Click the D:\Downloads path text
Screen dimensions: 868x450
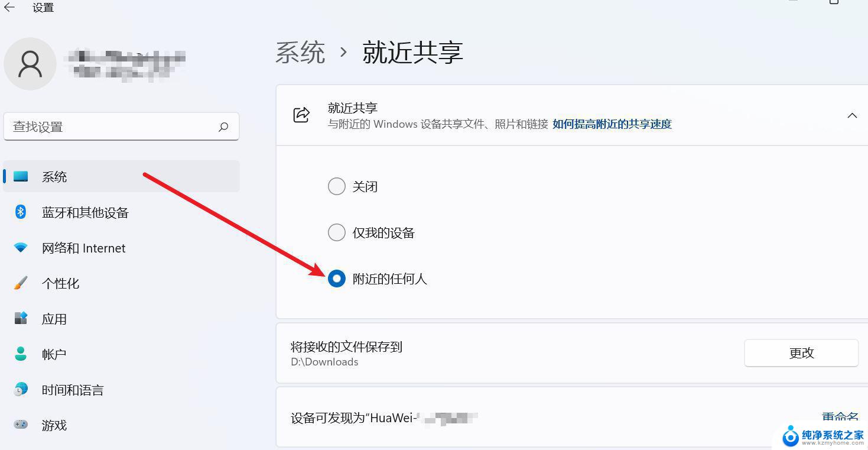324,362
